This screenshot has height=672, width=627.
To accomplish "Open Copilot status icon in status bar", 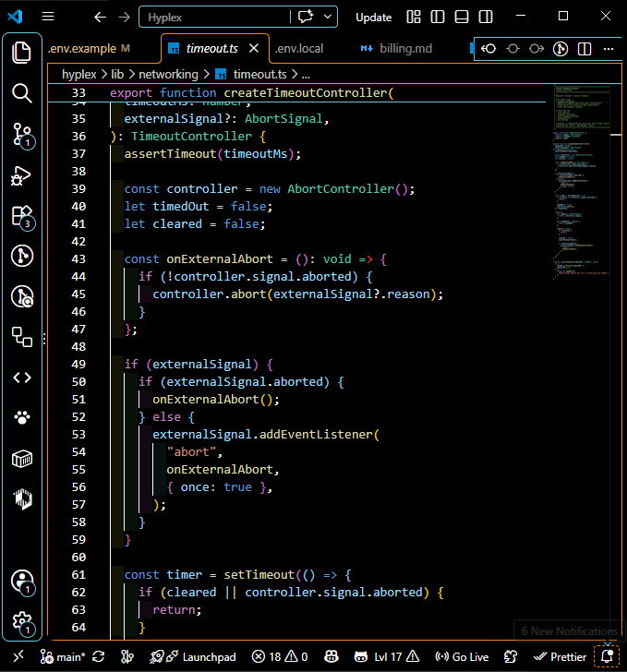I will pos(331,656).
